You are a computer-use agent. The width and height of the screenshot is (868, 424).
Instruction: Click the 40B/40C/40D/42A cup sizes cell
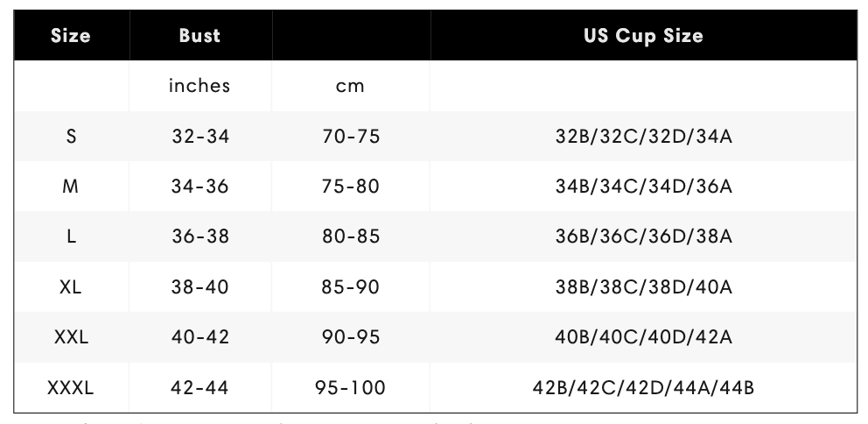[644, 337]
